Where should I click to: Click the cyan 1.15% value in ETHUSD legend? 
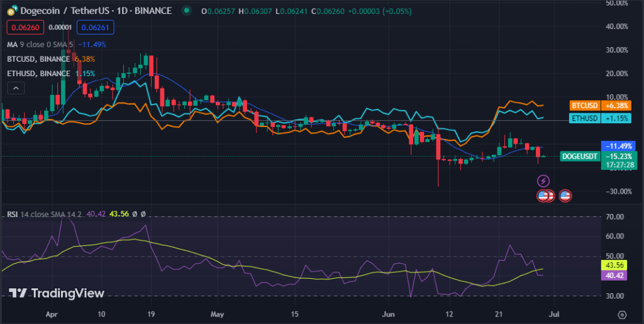point(85,74)
